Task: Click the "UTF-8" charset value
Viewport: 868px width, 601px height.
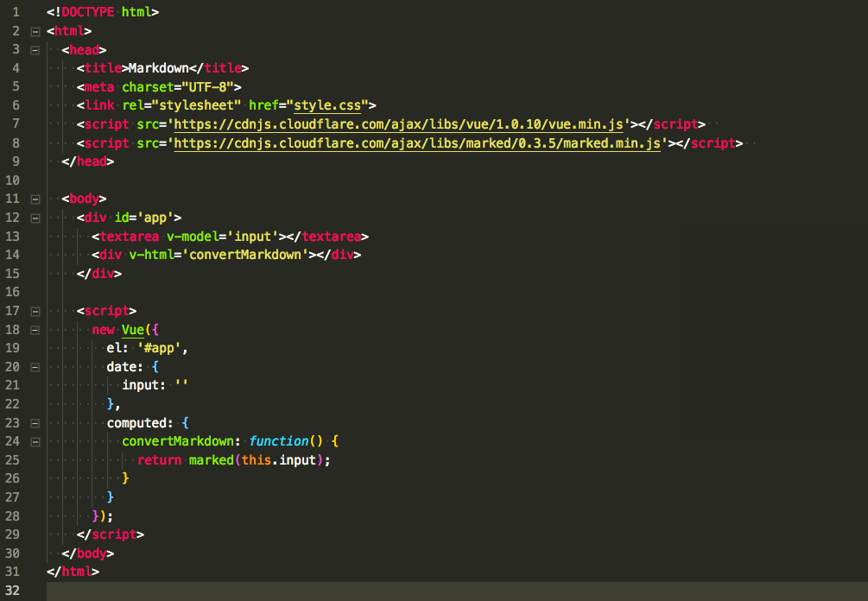Action: pos(208,87)
